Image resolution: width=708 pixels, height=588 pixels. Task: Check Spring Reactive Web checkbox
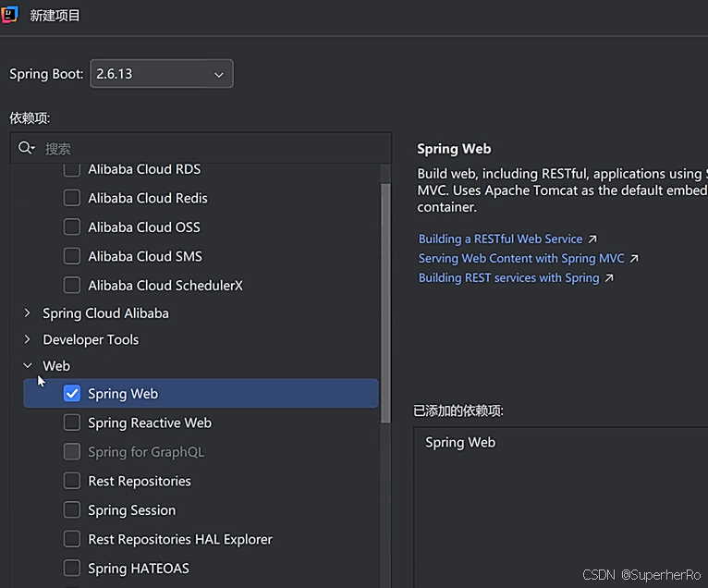pyautogui.click(x=72, y=423)
